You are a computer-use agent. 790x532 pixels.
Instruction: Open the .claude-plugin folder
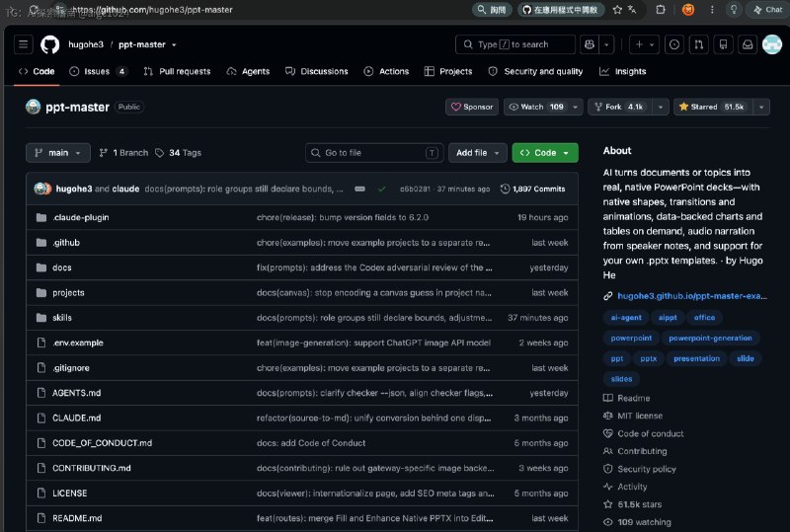coord(81,217)
